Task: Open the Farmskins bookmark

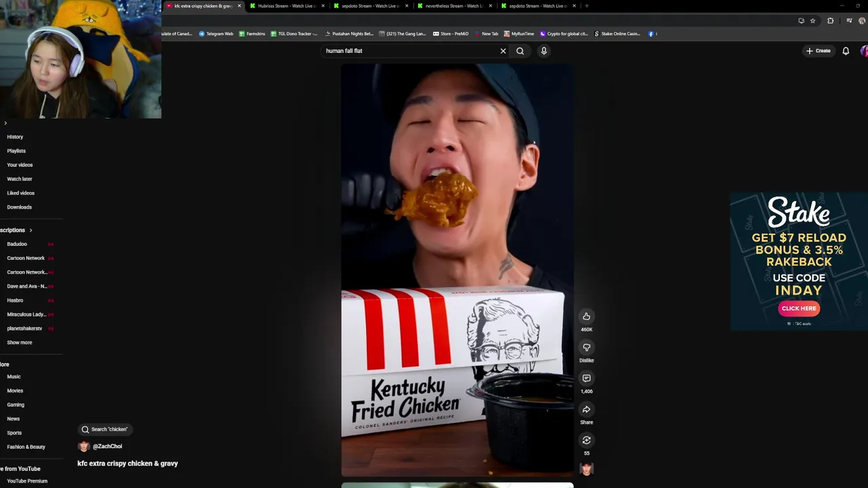Action: (252, 34)
